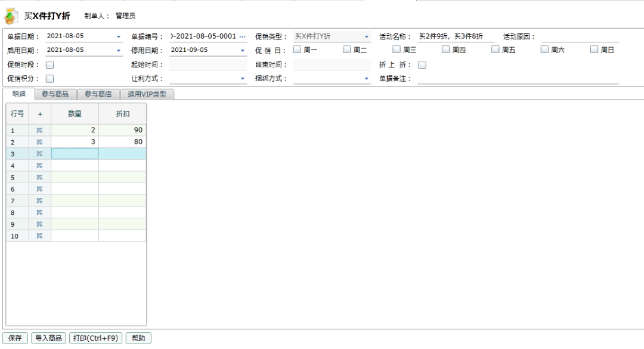
Task: Click the 数量 column header
Action: coord(75,114)
